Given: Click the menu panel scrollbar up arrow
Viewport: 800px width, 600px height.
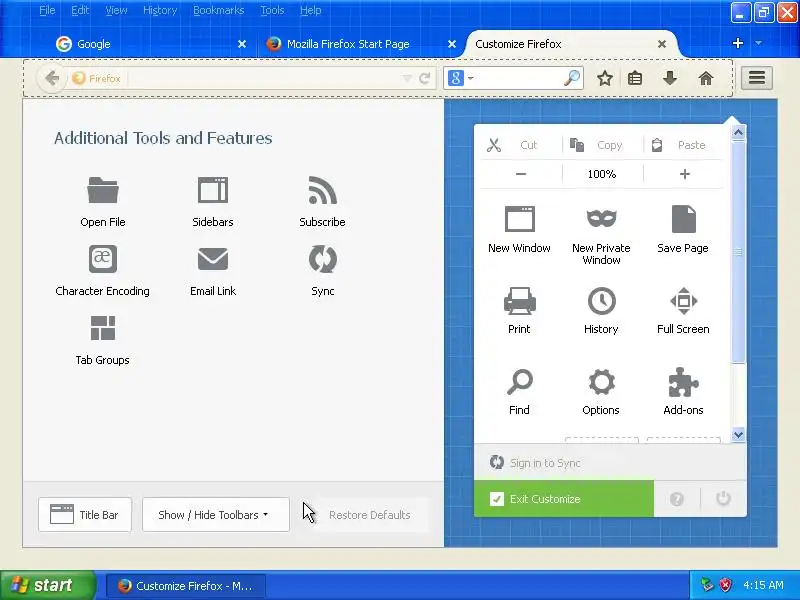Looking at the screenshot, I should [x=738, y=133].
